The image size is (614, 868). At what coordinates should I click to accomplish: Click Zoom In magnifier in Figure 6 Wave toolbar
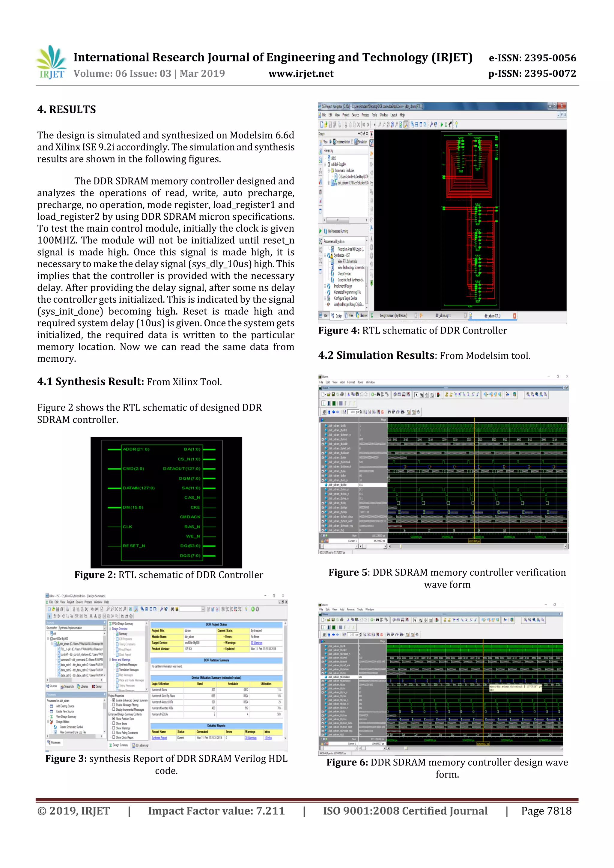[525, 620]
